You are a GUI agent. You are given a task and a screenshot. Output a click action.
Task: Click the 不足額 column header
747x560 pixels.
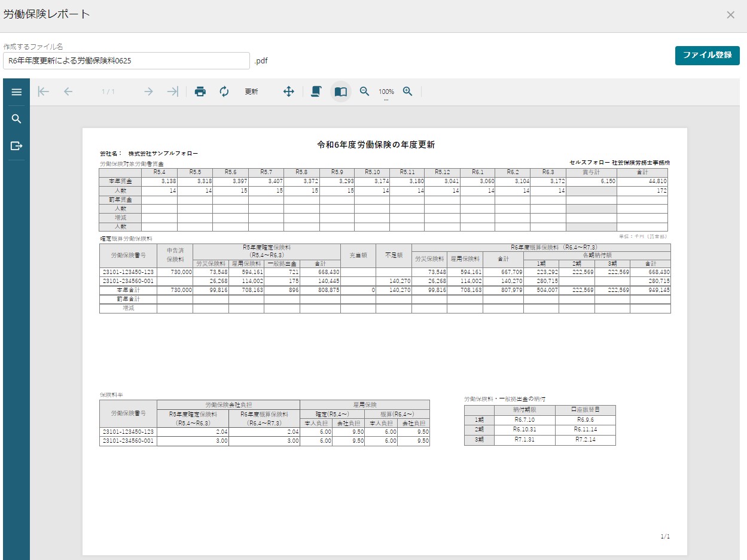tap(394, 255)
